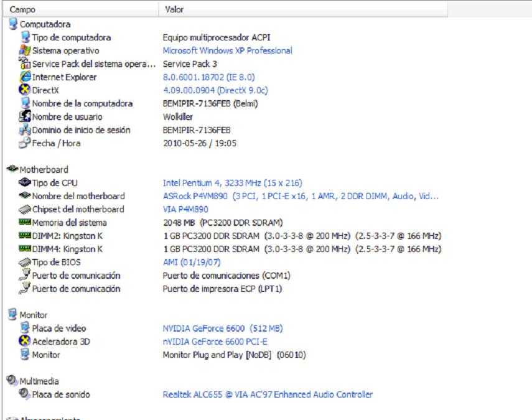Screen dimensions: 532x420
Task: Open the nVIDIA GeForce 6600 PCI-E link
Action: (215, 342)
